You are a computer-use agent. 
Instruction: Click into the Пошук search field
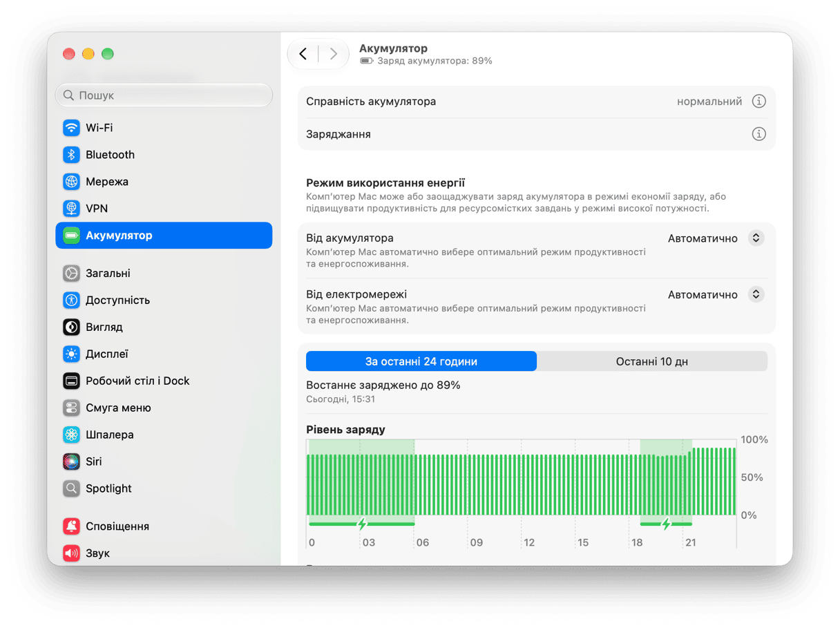pyautogui.click(x=164, y=95)
